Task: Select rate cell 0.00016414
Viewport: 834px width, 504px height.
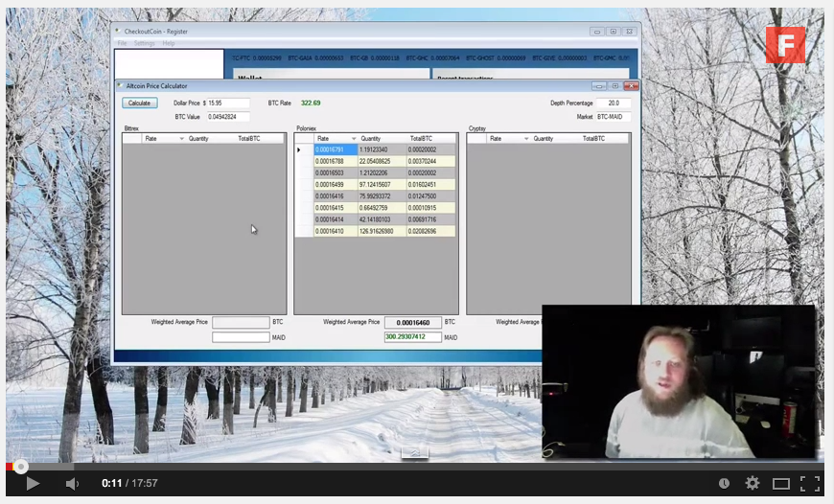Action: pos(336,219)
